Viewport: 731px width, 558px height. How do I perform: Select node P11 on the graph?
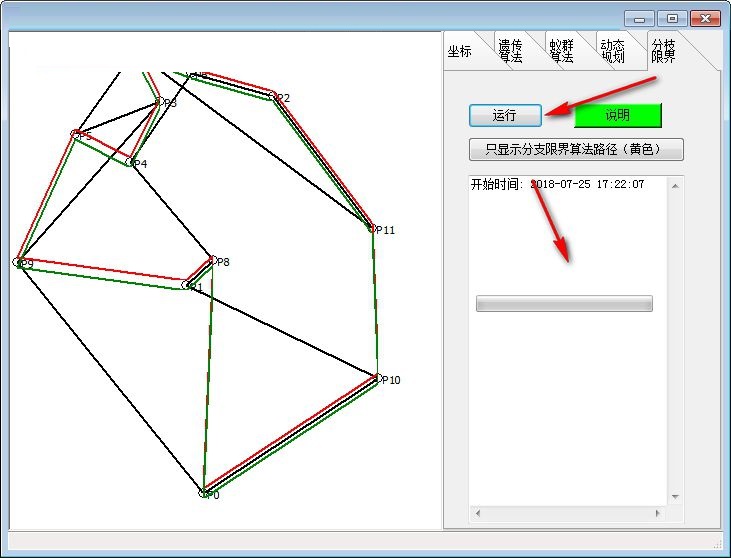(x=372, y=228)
